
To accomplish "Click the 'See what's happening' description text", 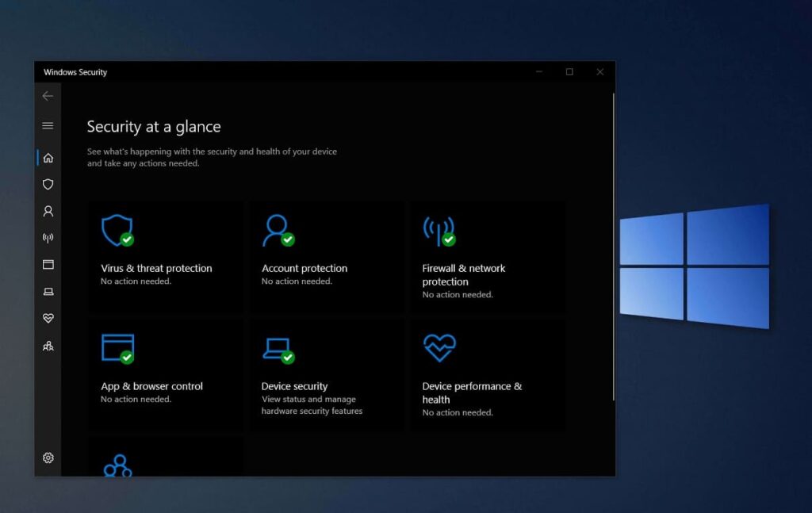I will tap(212, 157).
